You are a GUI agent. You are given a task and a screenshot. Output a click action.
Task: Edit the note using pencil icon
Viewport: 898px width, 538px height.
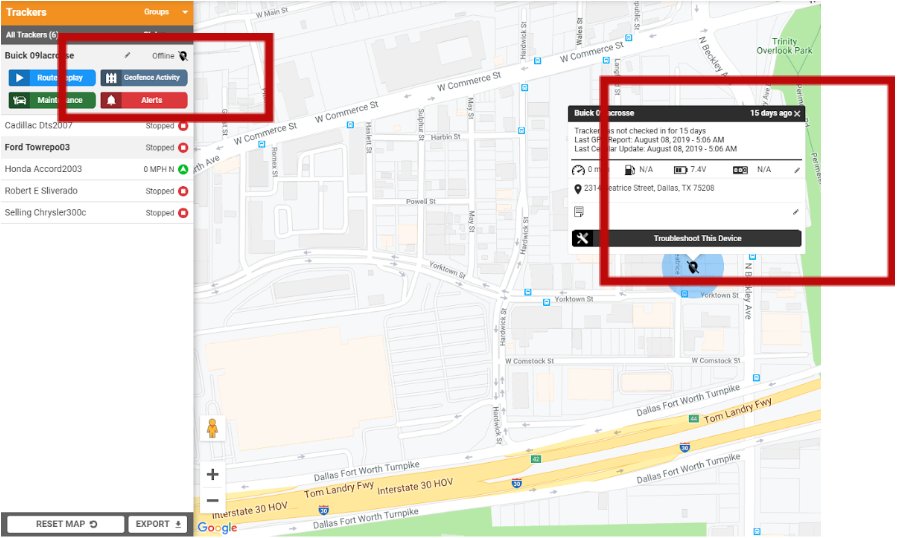coord(795,212)
